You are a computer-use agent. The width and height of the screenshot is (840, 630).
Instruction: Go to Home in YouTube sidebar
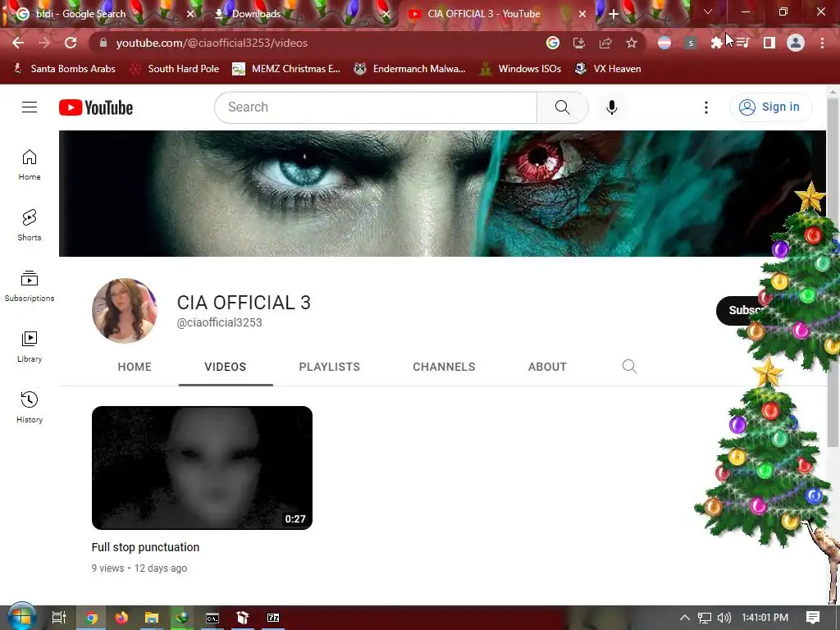point(30,165)
